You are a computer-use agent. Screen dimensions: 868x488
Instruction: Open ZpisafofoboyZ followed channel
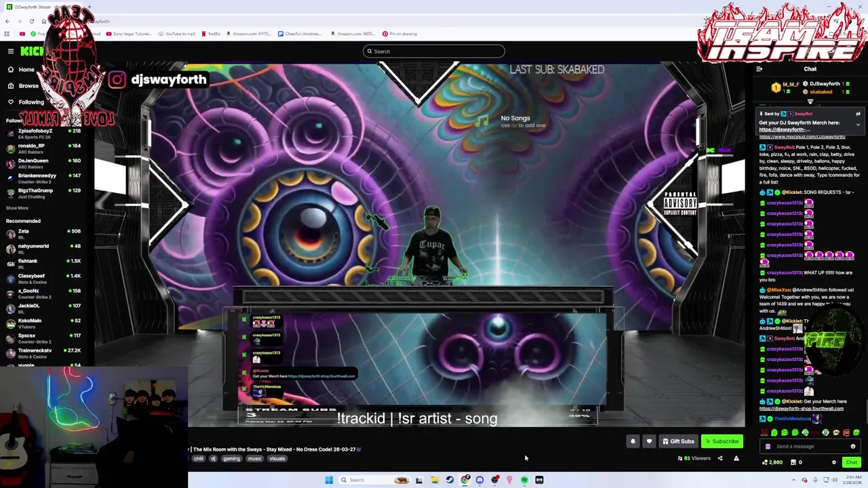[x=43, y=134]
